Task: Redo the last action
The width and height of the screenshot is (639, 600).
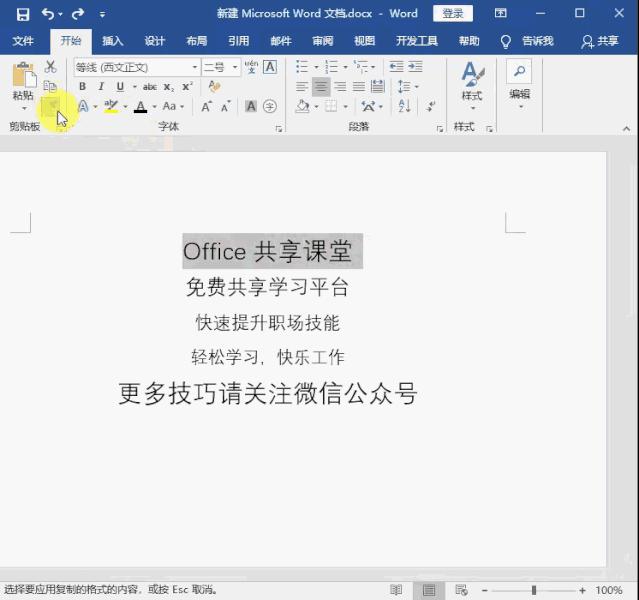Action: (78, 14)
